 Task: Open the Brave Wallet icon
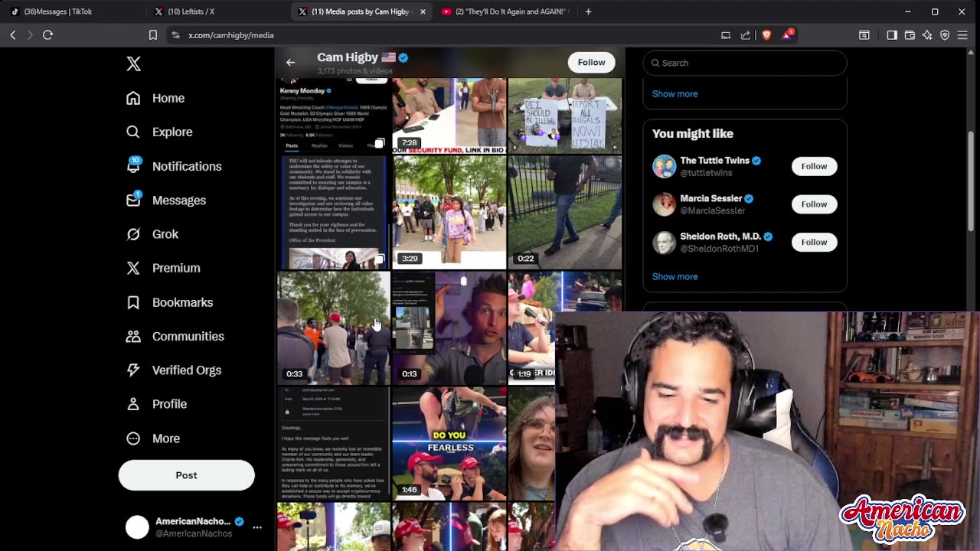[x=910, y=35]
